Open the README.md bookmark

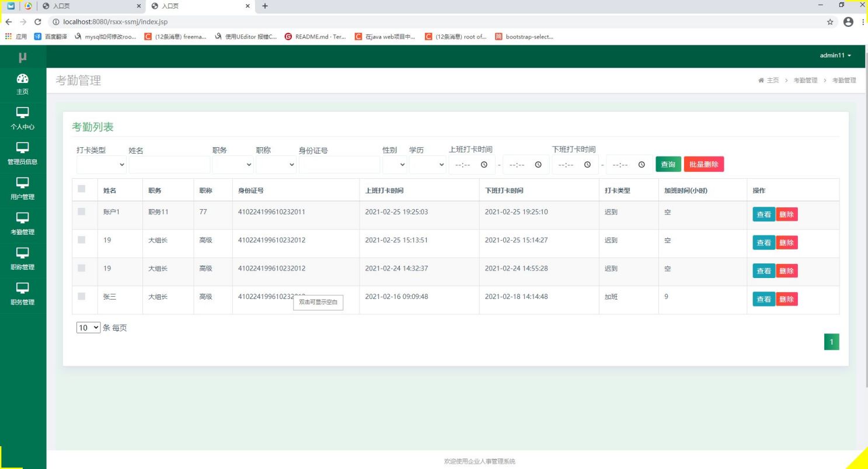(315, 36)
